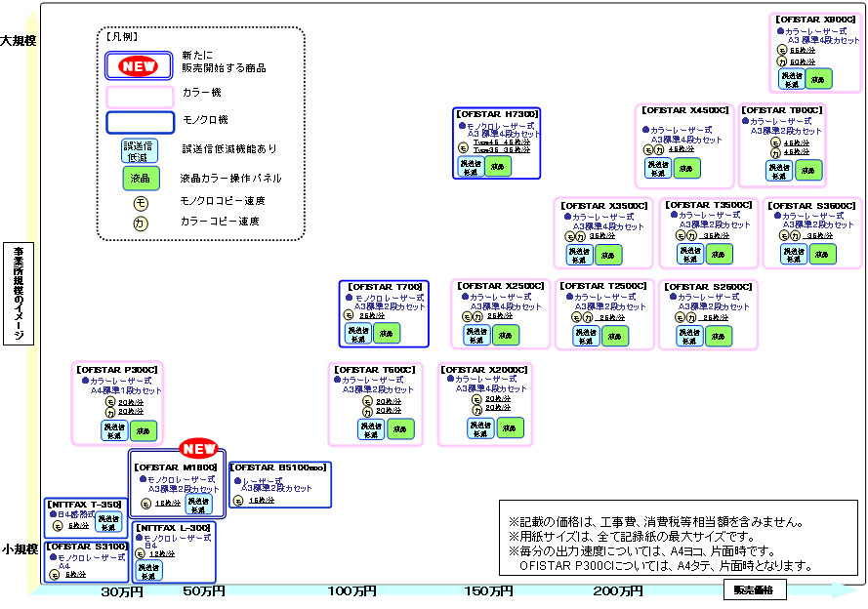The height and width of the screenshot is (609, 868).
Task: Click the カ speed icon on the OFISTAR X8000C card
Action: point(782,61)
